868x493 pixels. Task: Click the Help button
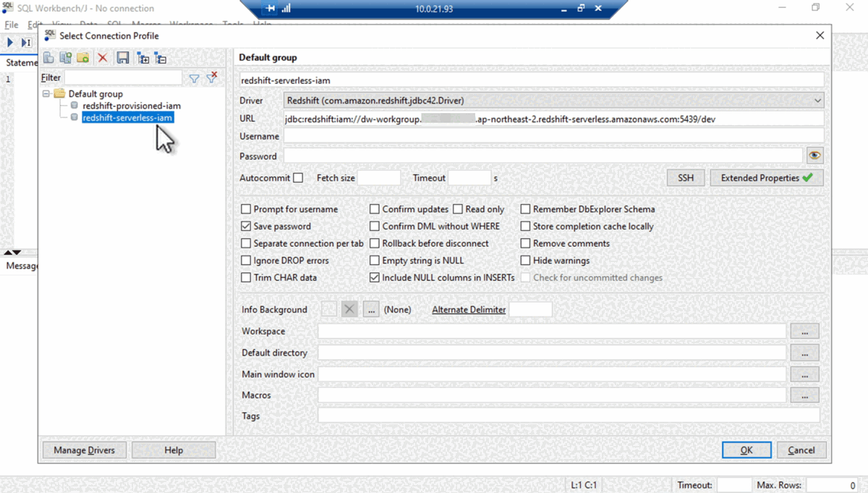point(174,450)
